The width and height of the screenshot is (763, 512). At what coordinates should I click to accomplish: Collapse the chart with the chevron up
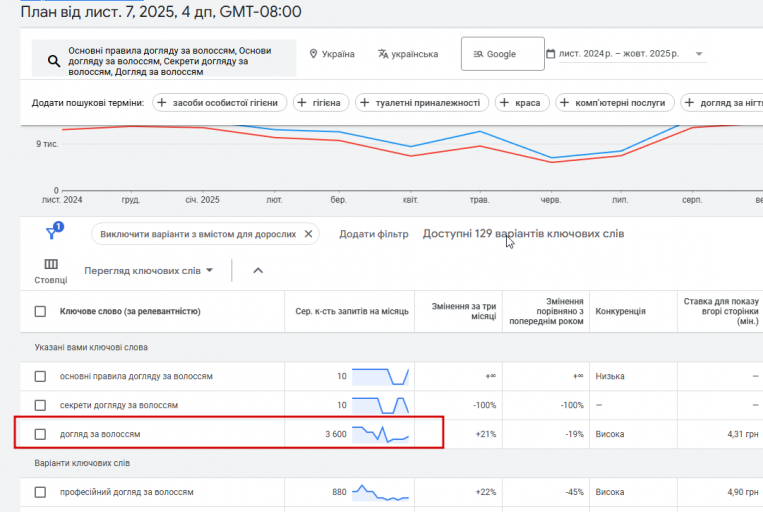click(x=258, y=271)
